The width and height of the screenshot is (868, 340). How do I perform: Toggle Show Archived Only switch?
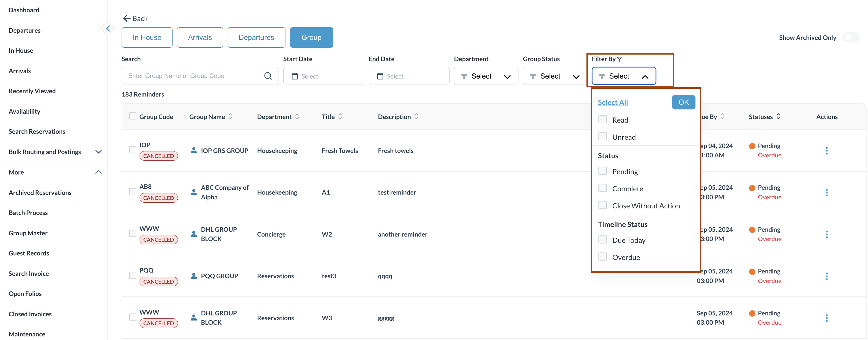point(851,37)
